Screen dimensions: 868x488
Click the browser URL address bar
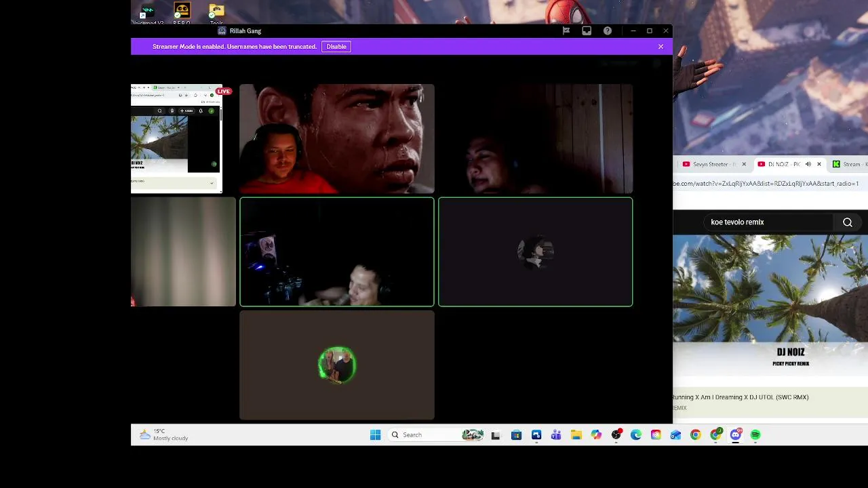point(770,183)
